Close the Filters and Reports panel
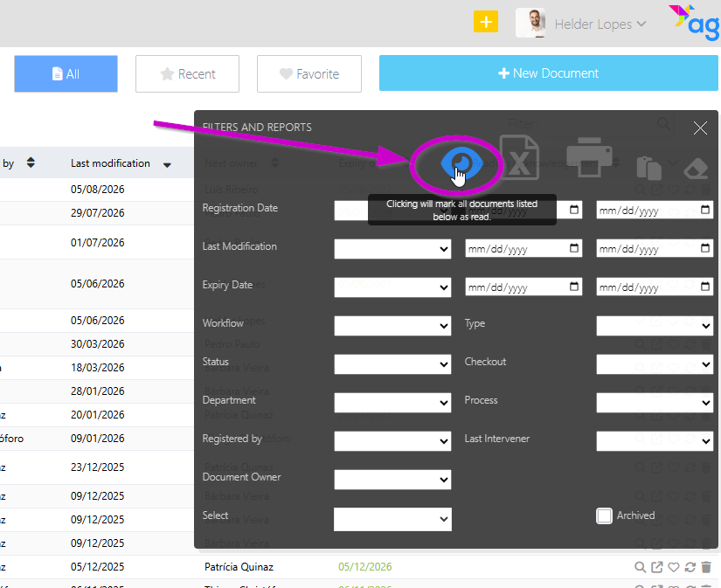Screen dimensions: 721x588 700,128
